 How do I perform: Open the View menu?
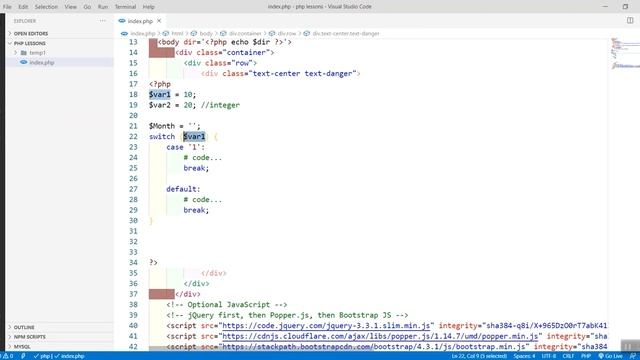pos(70,7)
